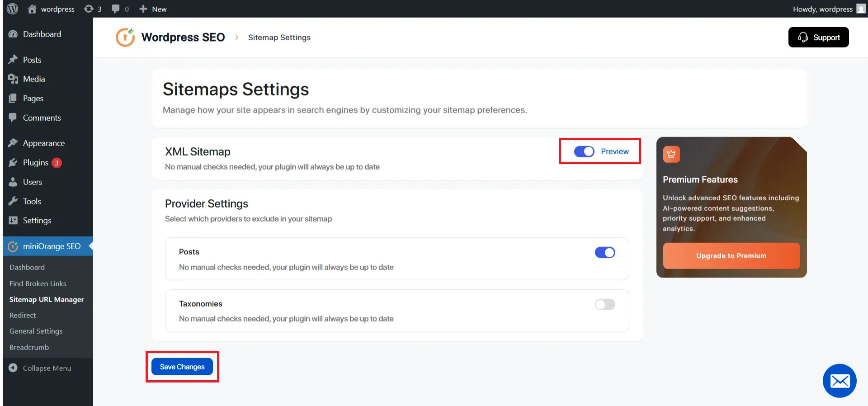Click the plus icon next to New
868x406 pixels.
coord(143,9)
